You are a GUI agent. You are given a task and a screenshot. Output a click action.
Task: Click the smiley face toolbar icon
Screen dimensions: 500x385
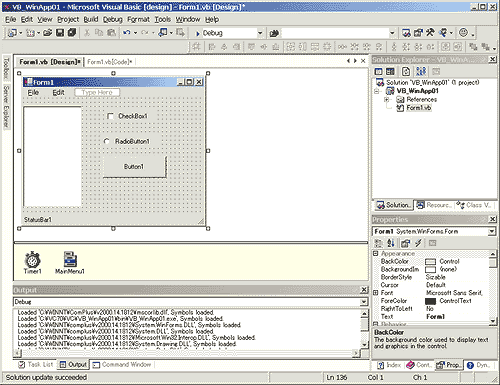tap(463, 33)
